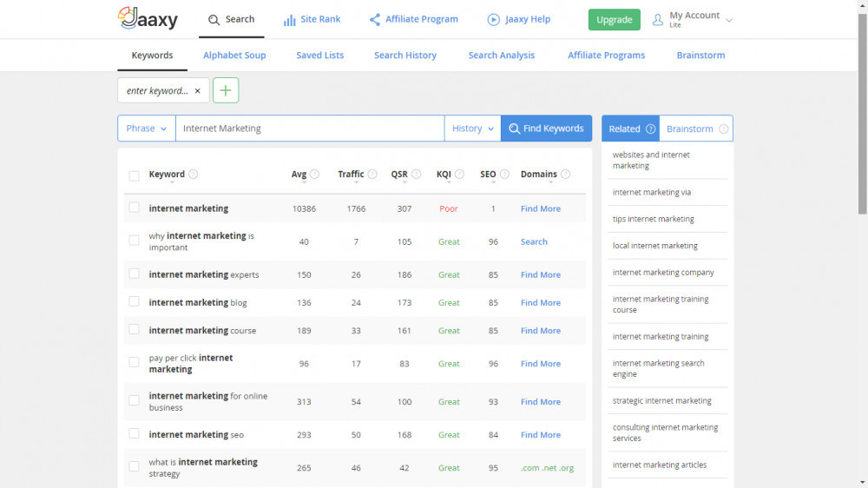The height and width of the screenshot is (488, 868).
Task: Click related keyword 'internet marketing articles'
Action: point(660,465)
